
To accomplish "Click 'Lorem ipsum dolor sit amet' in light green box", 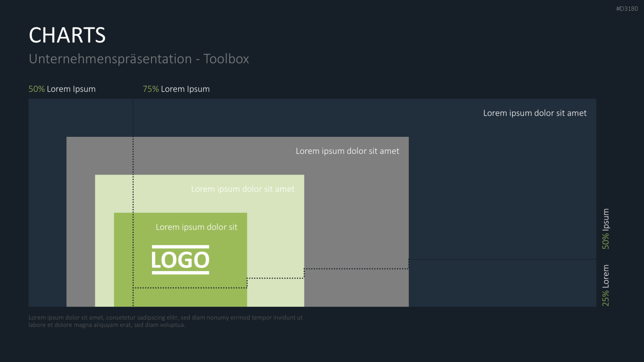I will point(243,189).
